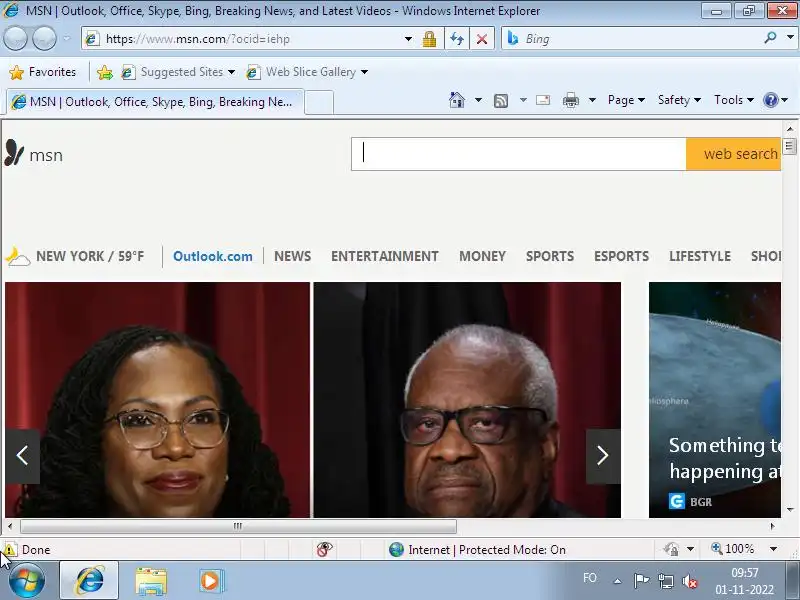The image size is (800, 600).
Task: Click the privacy report eye icon
Action: [324, 549]
